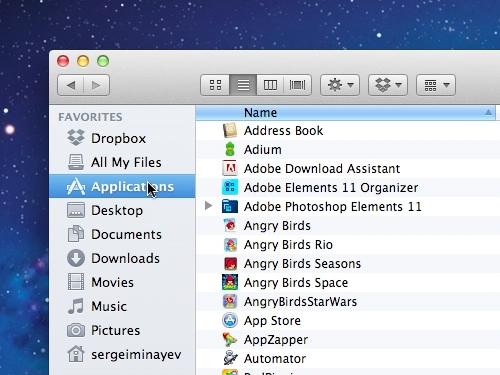Select the "Angry Birds" file name
The height and width of the screenshot is (375, 500).
pyautogui.click(x=277, y=226)
